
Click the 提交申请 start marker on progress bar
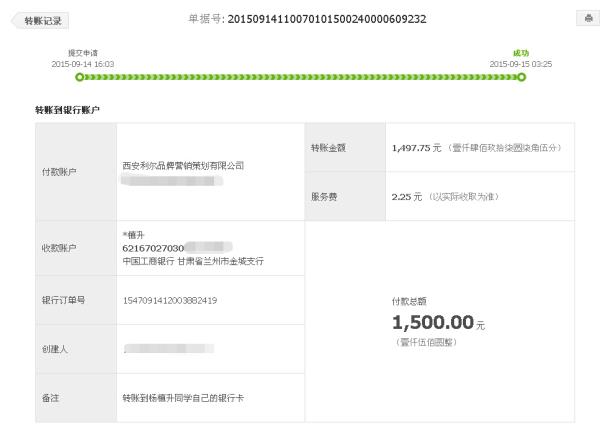[x=80, y=77]
